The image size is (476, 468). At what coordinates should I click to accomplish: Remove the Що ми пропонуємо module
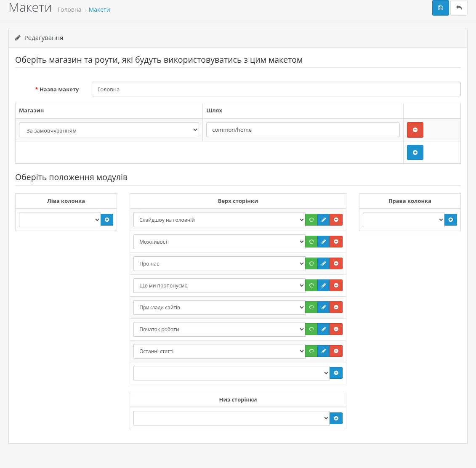pos(336,285)
